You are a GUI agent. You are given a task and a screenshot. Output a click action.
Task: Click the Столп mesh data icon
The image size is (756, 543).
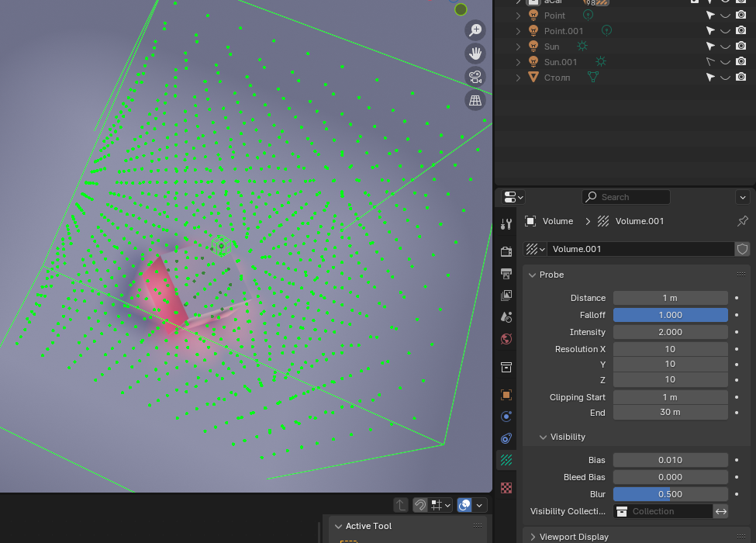tap(593, 77)
